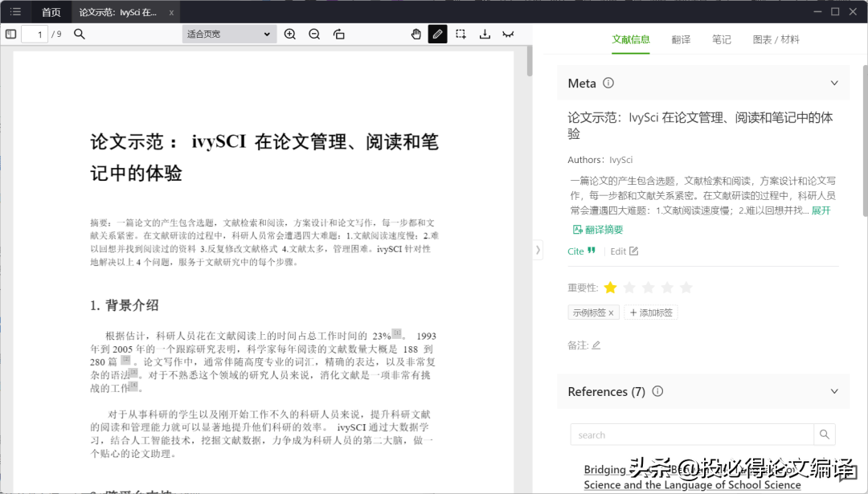
Task: Select the 论文示范 document tab
Action: click(118, 12)
